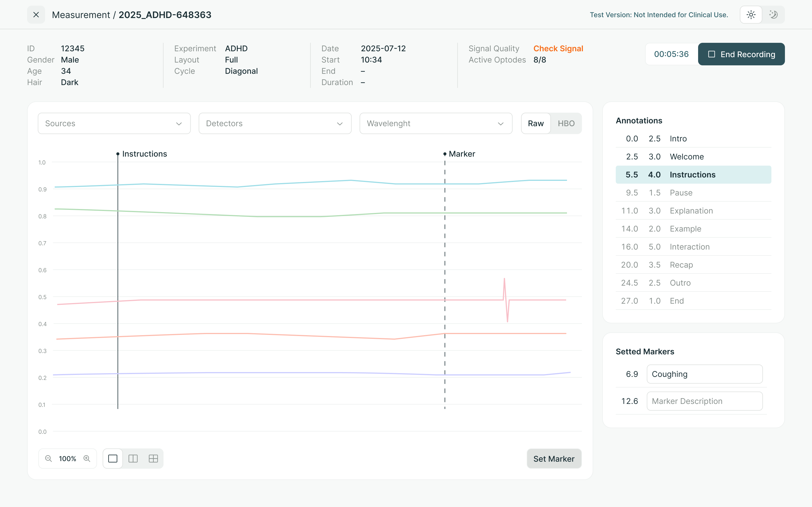This screenshot has height=507, width=812.
Task: Close the measurement with the X icon
Action: point(36,15)
